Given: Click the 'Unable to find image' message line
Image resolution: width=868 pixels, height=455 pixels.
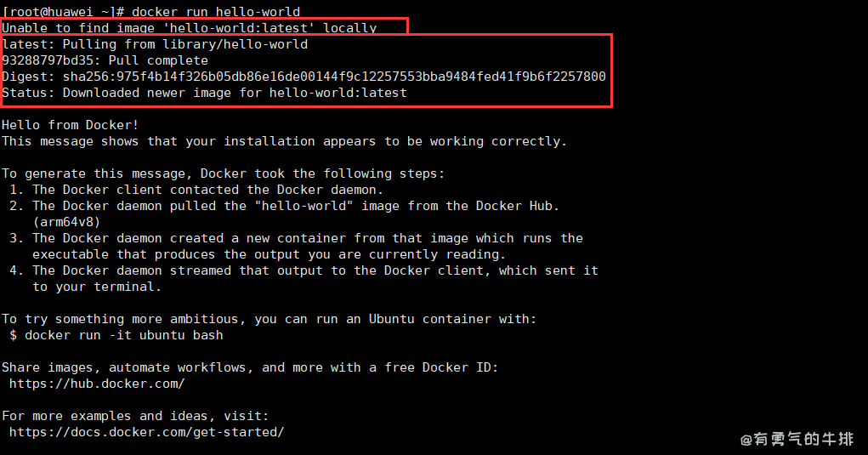Looking at the screenshot, I should [189, 28].
